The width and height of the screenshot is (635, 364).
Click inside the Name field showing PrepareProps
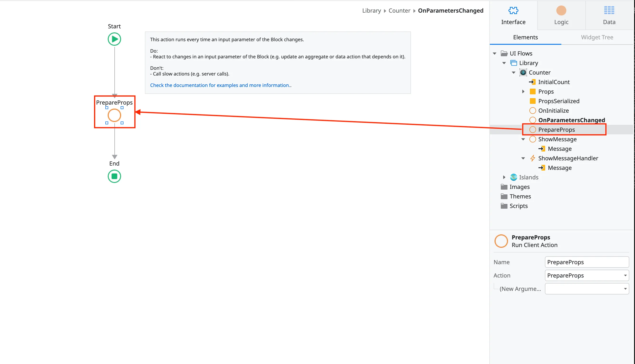click(586, 262)
